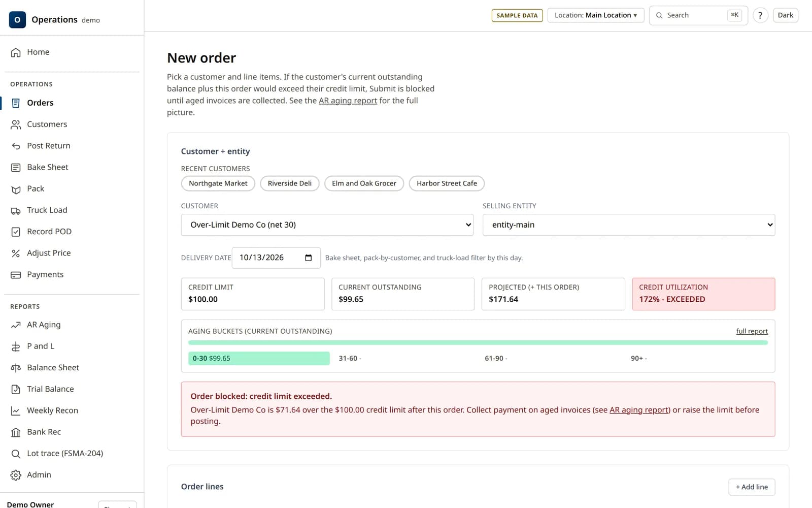Click the Bake Sheet list icon

(16, 167)
